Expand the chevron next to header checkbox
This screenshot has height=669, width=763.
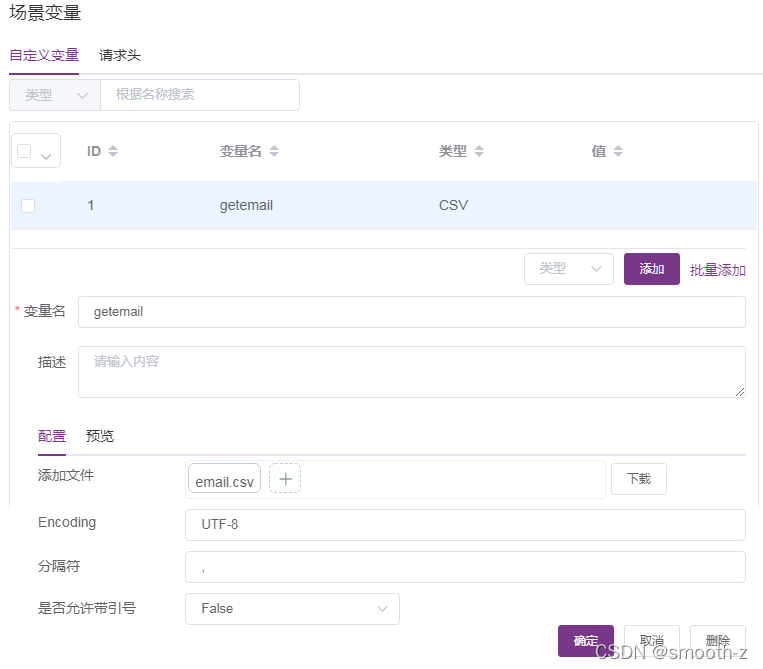pyautogui.click(x=46, y=157)
